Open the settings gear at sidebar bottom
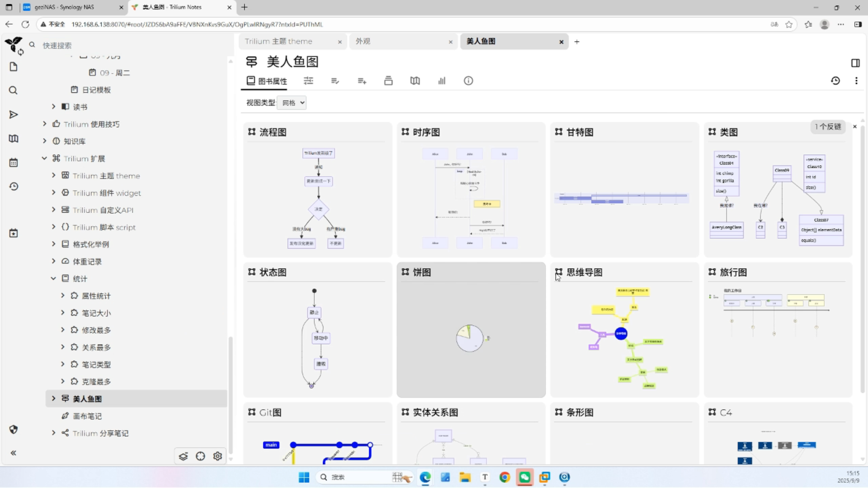Viewport: 868px width, 488px height. click(217, 456)
